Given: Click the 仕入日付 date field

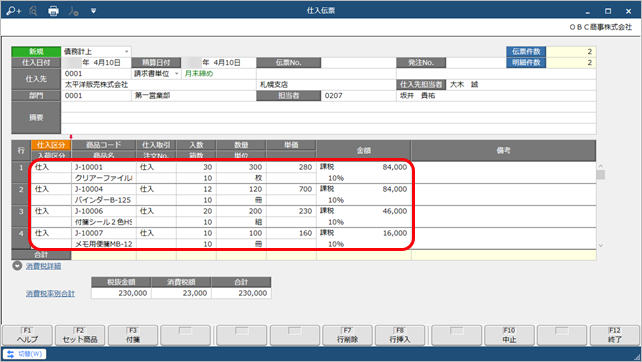Looking at the screenshot, I should point(96,63).
